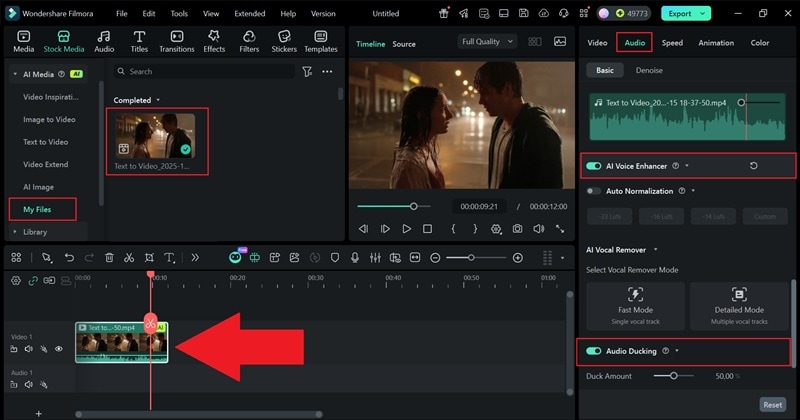
Task: Collapse the Audio Ducking section arrow
Action: (x=677, y=351)
